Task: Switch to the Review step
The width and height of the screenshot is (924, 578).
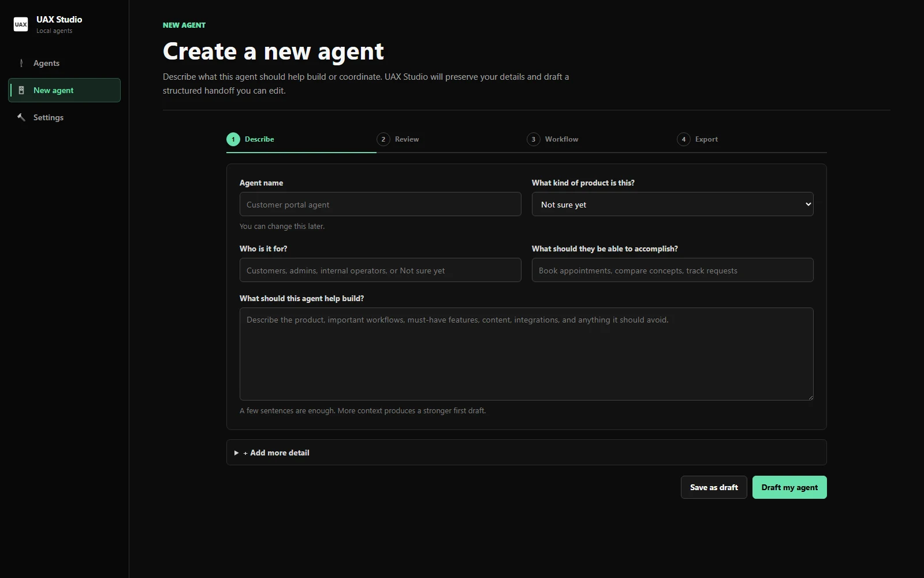Action: [451, 139]
